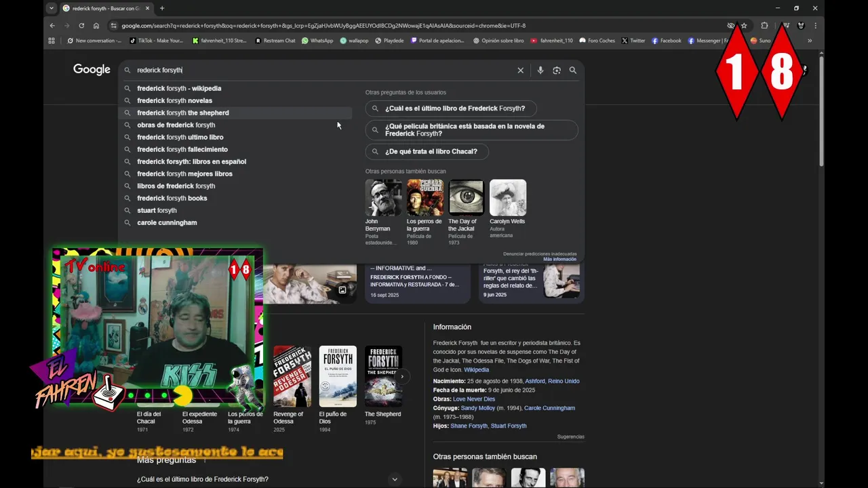Bookmark this page with the star icon

[744, 26]
